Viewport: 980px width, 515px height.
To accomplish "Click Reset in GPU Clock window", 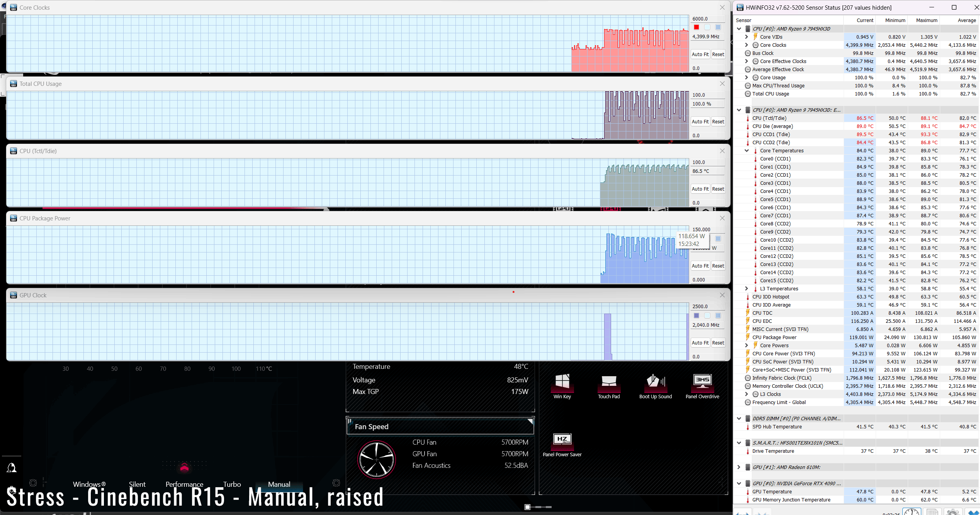I will coord(718,343).
